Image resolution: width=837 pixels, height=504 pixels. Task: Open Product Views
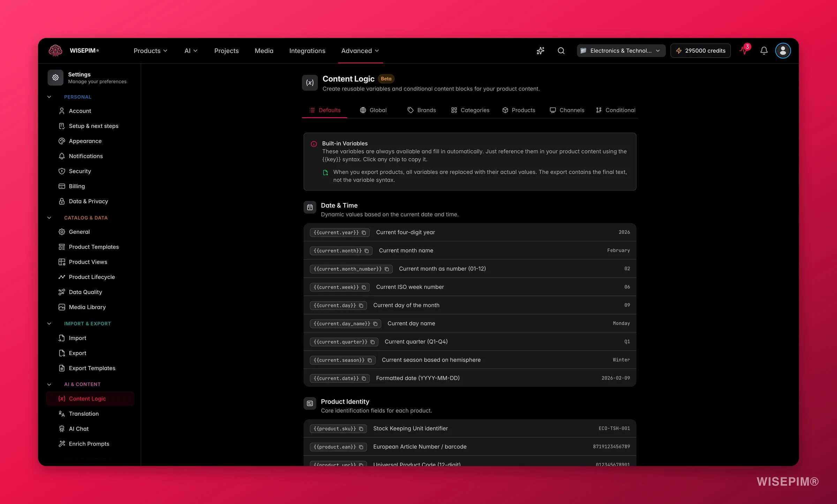90,262
